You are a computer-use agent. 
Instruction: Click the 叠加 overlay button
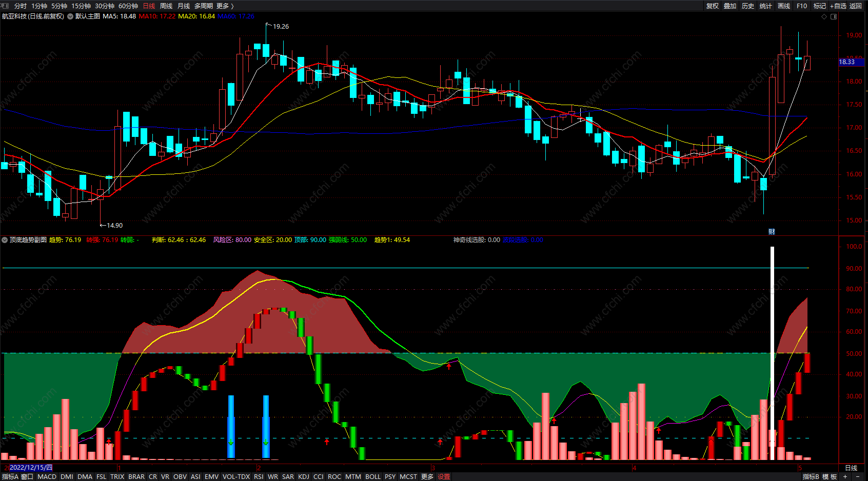coord(730,6)
